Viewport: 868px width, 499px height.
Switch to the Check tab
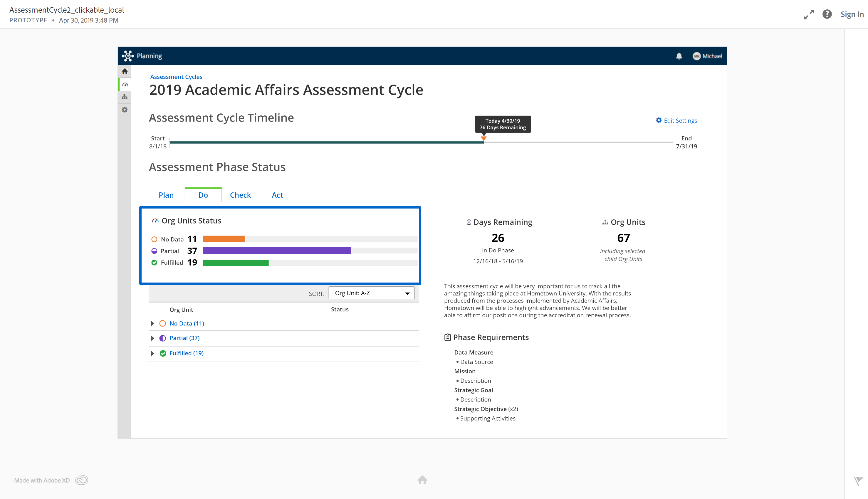coord(240,195)
